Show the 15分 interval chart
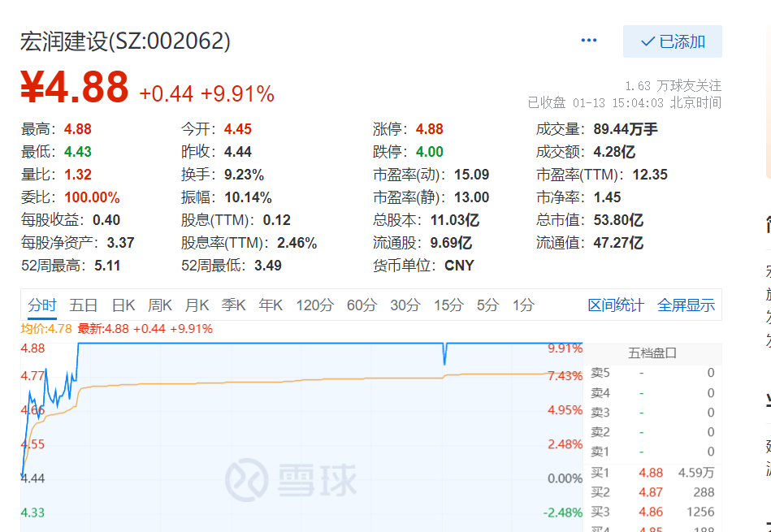 448,305
